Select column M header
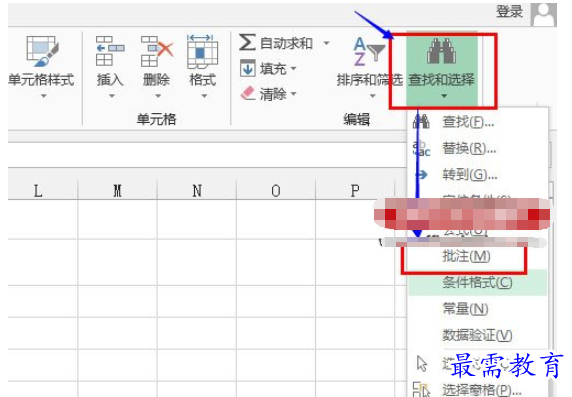This screenshot has height=397, width=572. click(x=117, y=190)
